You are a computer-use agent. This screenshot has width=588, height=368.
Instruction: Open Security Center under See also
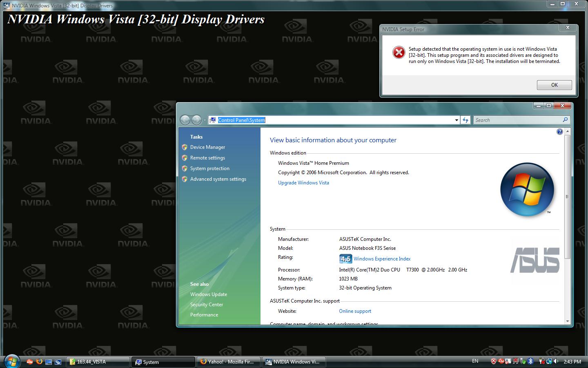(x=206, y=305)
